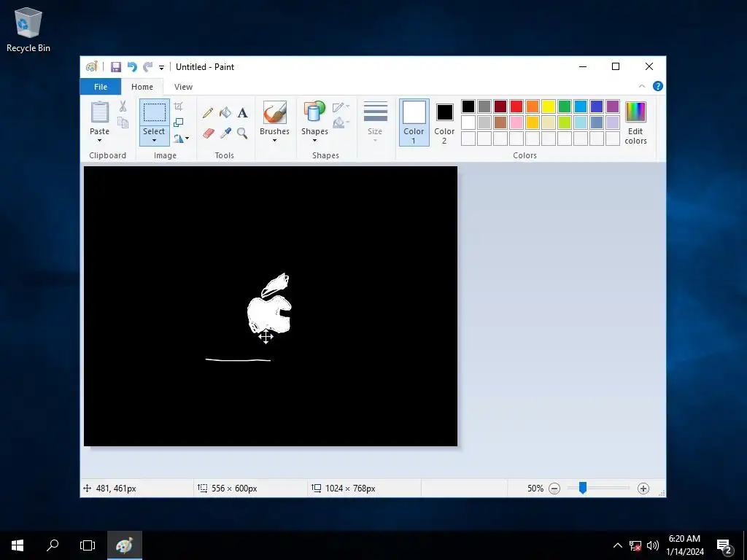Pick the black color swatch
Viewport: 747px width, 560px height.
tap(468, 106)
